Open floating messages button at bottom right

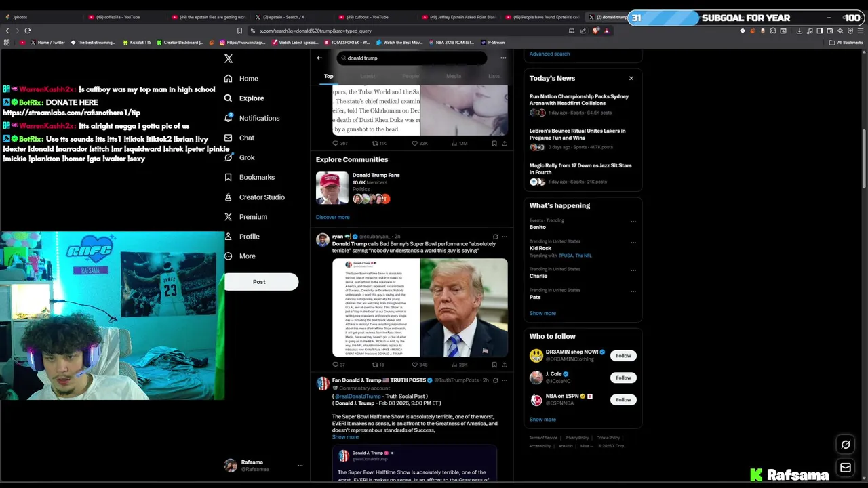click(846, 468)
